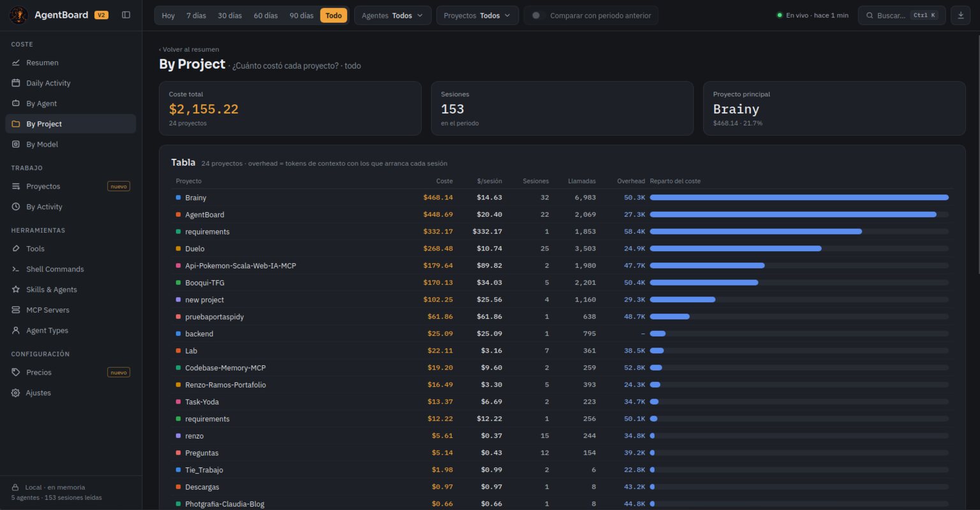Select the 30 días time range

tap(230, 15)
